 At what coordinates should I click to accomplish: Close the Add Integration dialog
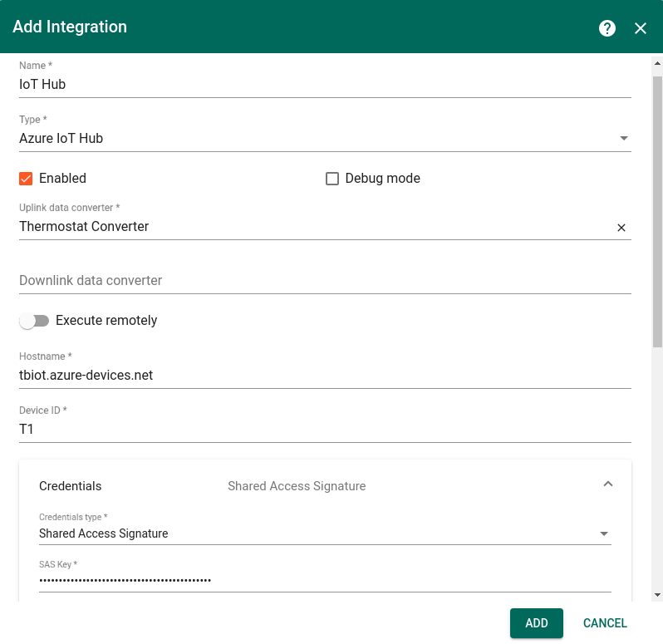point(641,28)
